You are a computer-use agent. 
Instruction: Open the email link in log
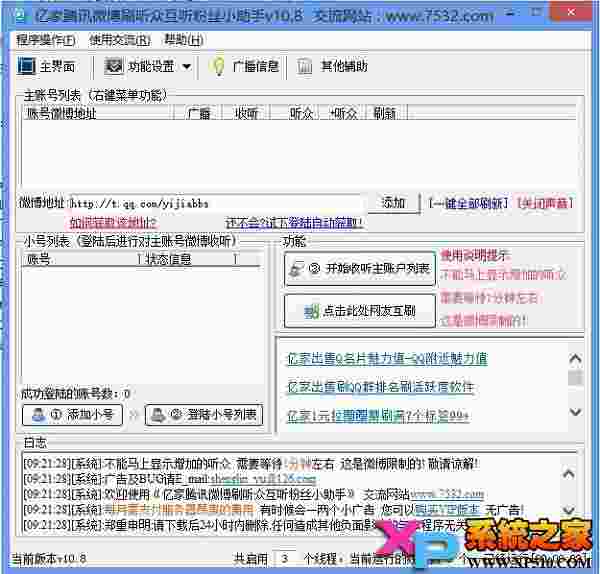pyautogui.click(x=263, y=479)
